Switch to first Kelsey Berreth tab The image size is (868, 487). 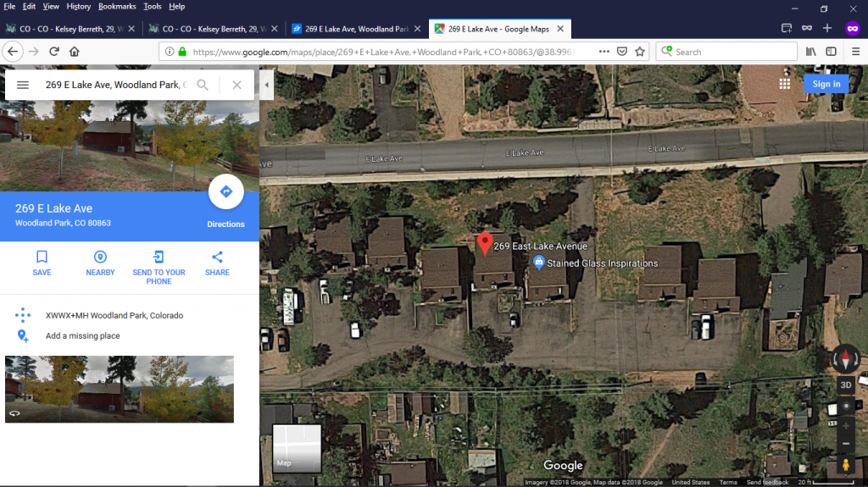[x=70, y=29]
